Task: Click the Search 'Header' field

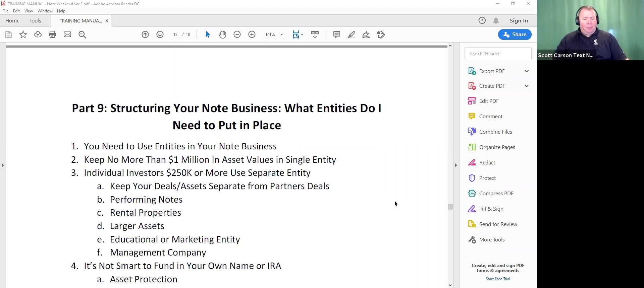Action: (498, 54)
